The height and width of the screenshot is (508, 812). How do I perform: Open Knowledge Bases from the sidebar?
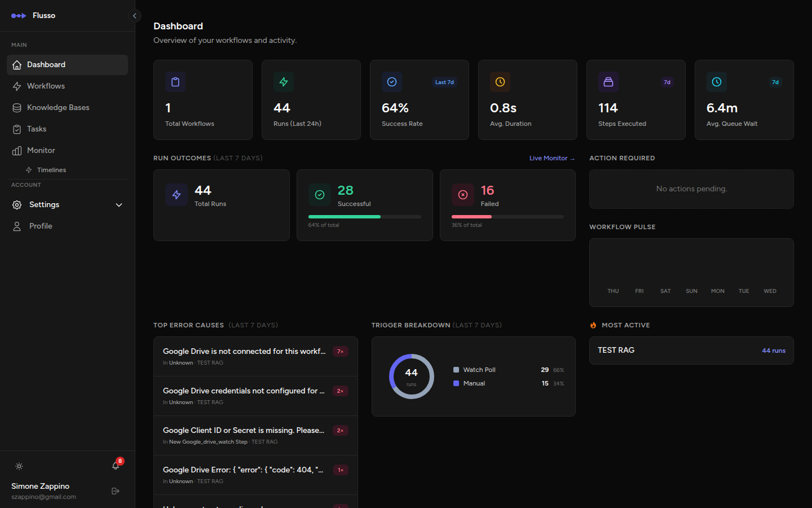(68, 108)
